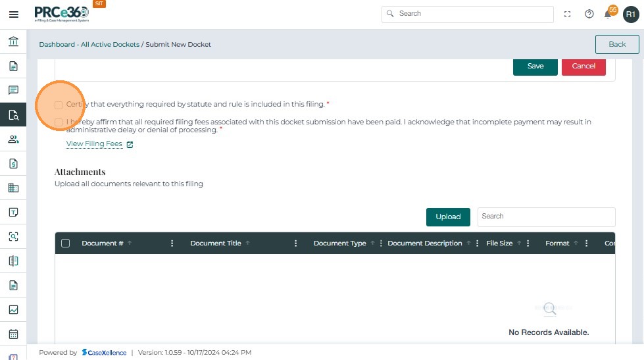
Task: Check the statute and rule certification checkbox
Action: coord(59,105)
